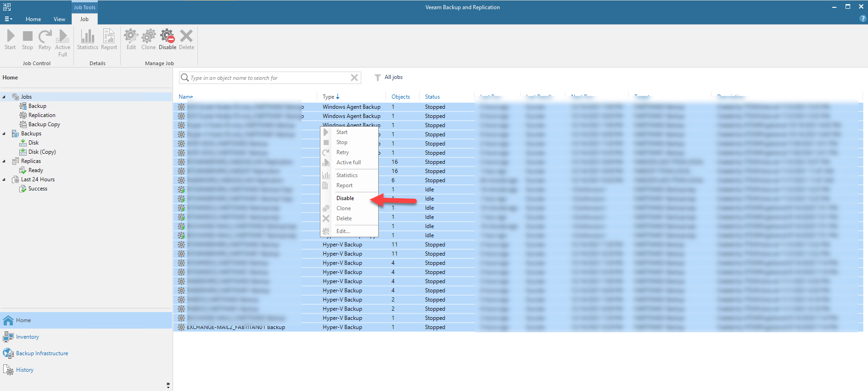
Task: Collapse the Backups tree node
Action: click(4, 134)
